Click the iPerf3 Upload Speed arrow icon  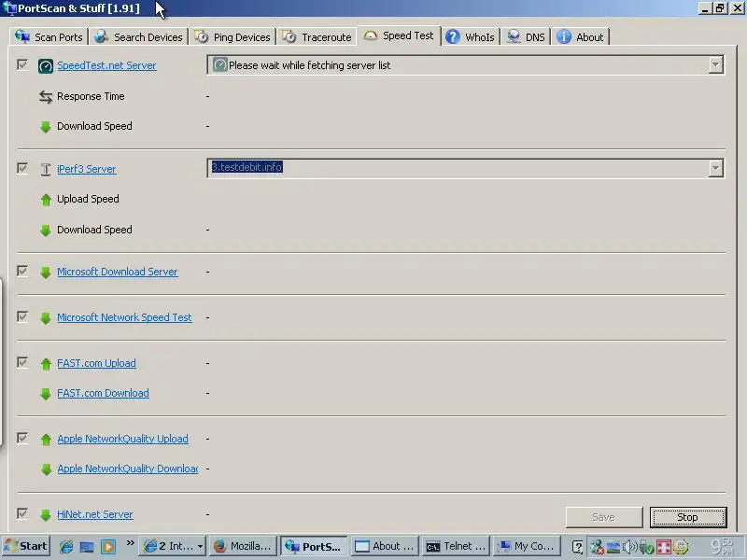point(45,200)
